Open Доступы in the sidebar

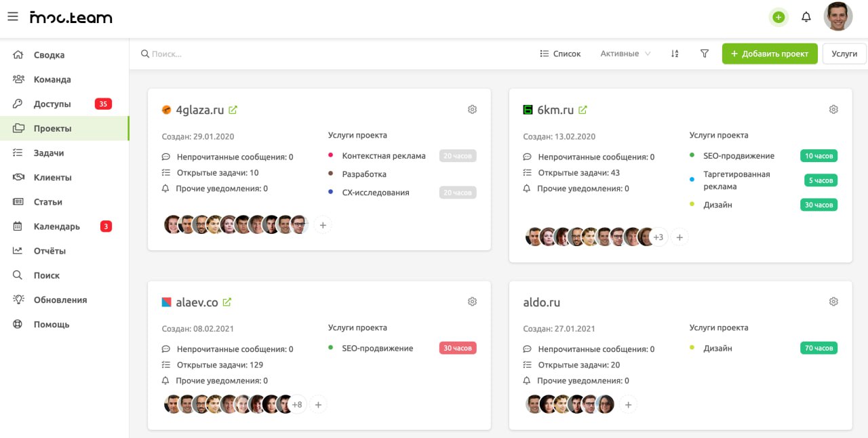tap(52, 104)
